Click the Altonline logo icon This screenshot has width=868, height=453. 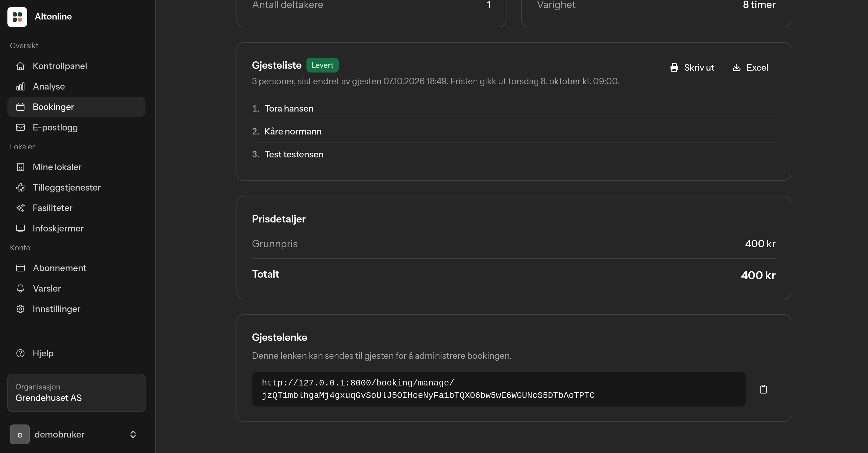[17, 16]
